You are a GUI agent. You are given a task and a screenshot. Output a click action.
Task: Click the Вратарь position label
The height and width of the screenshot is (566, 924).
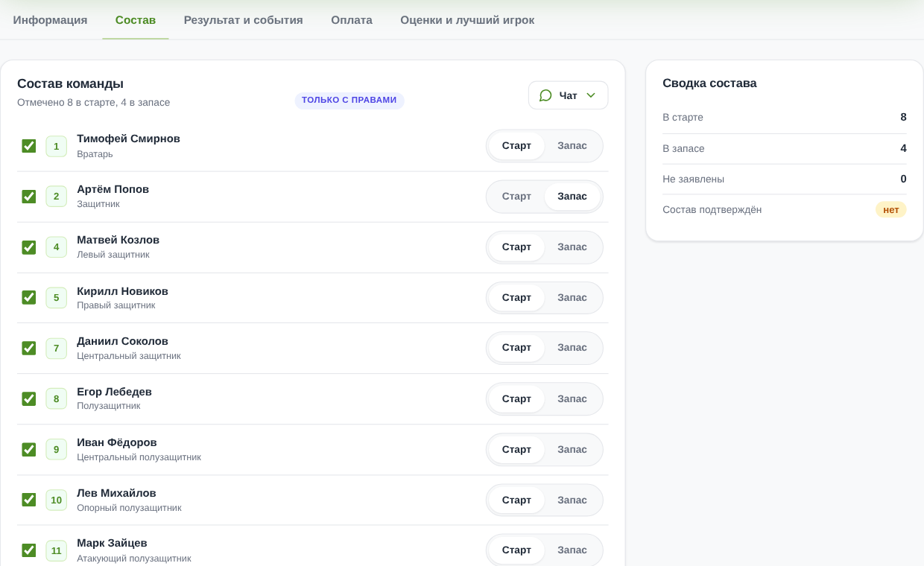[95, 154]
